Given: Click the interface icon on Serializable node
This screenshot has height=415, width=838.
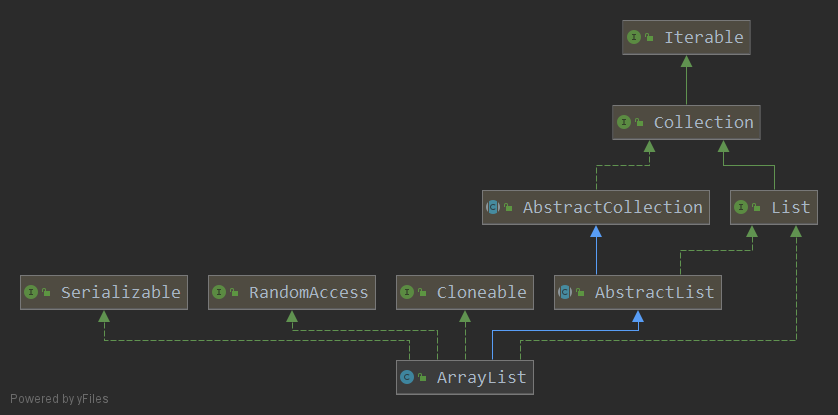Looking at the screenshot, I should coord(30,293).
